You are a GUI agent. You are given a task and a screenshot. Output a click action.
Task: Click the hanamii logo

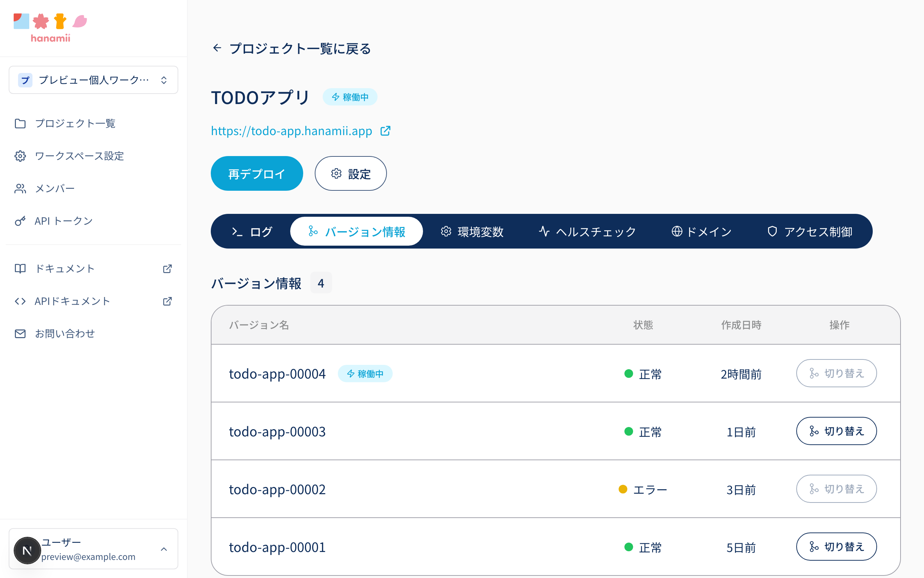click(x=51, y=27)
